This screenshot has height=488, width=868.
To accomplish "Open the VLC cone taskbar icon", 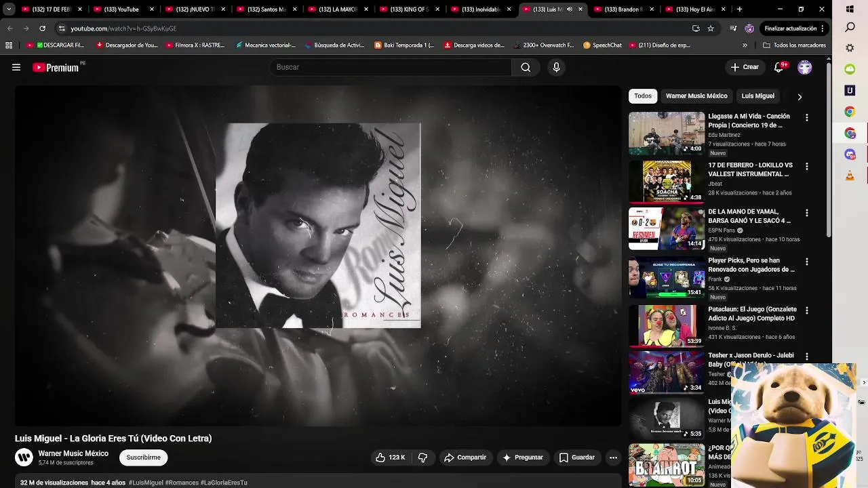I will (850, 176).
